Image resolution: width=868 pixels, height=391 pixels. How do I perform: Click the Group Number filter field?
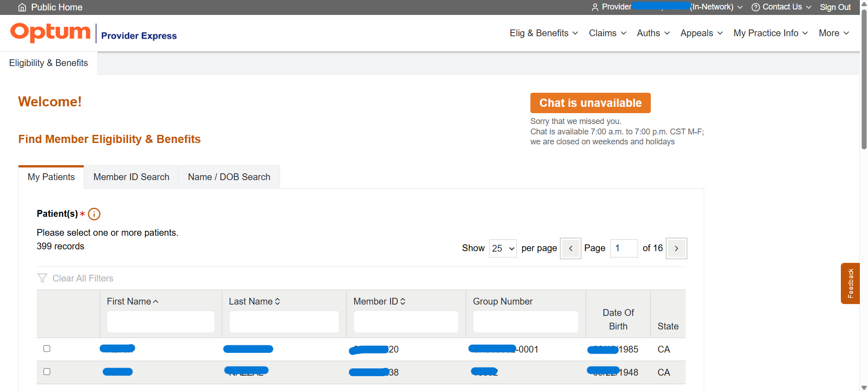tap(526, 322)
